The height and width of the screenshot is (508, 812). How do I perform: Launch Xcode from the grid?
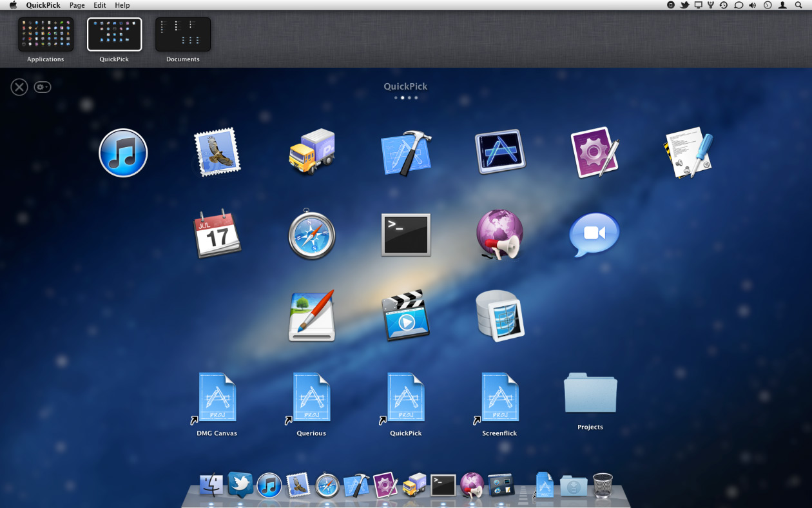point(405,153)
